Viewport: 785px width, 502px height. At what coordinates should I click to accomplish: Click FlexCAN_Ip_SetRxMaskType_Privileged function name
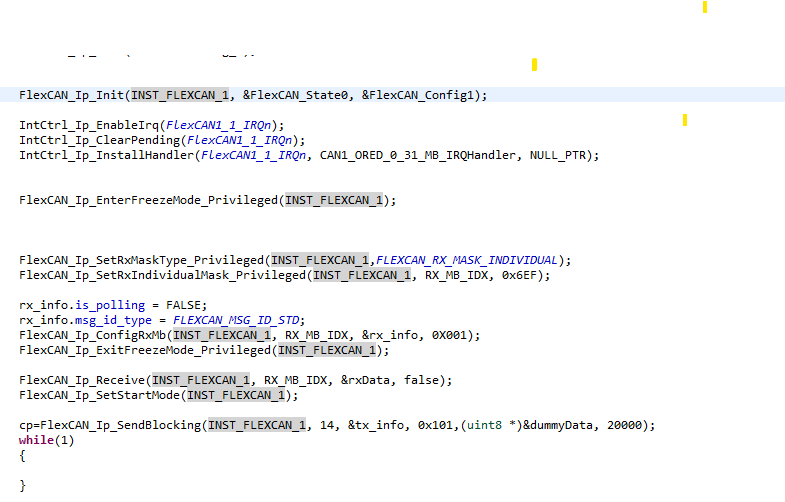(142, 260)
